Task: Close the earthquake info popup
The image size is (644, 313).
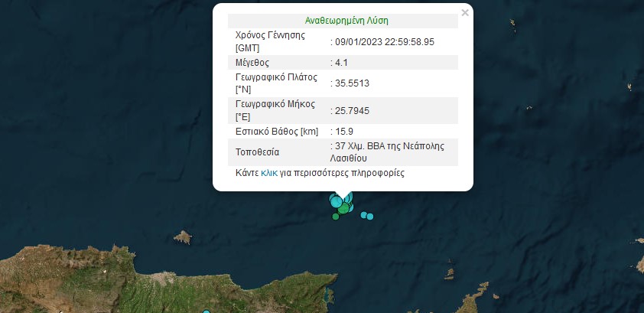Action: [464, 12]
